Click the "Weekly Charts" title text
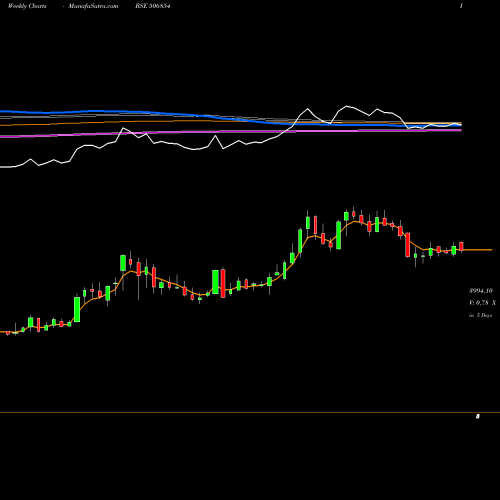 click(27, 6)
